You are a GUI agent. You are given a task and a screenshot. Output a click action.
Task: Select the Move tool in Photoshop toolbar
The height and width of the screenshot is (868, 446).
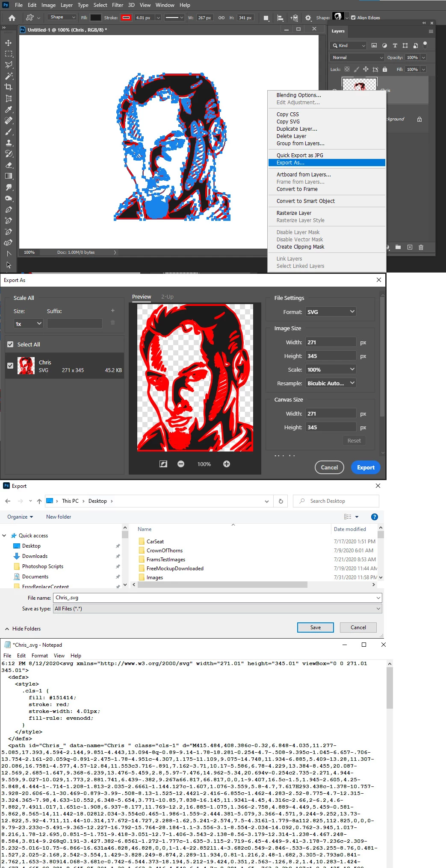[9, 43]
